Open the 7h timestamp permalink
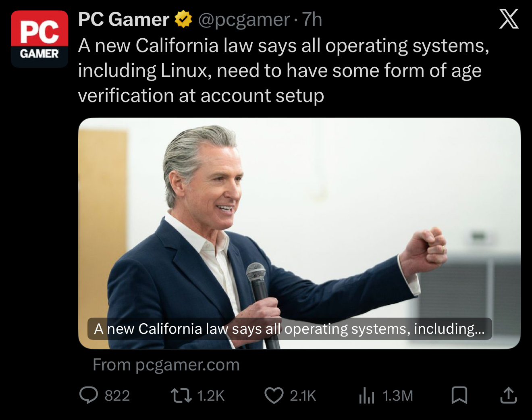The height and width of the screenshot is (420, 532). coord(312,19)
